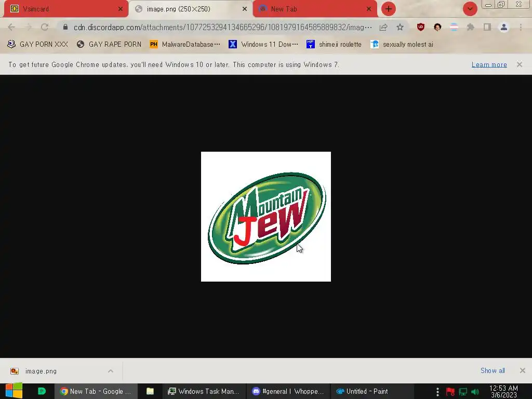Restore down the Chrome window
The image size is (532, 399).
click(501, 4)
